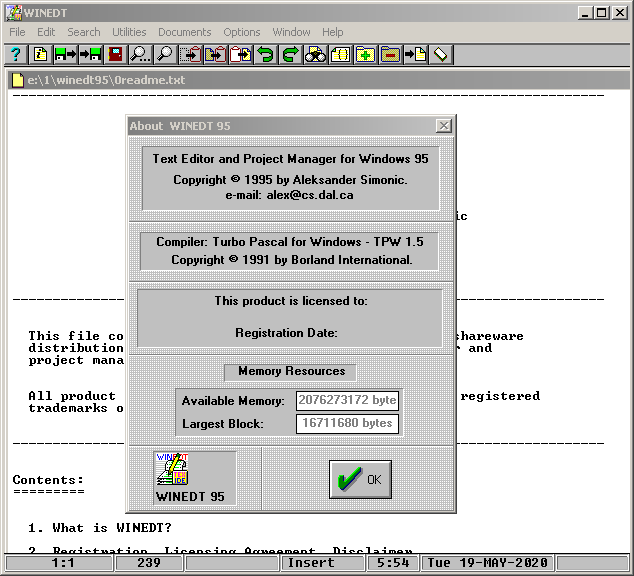Click the Available Memory value field
This screenshot has height=576, width=634.
pyautogui.click(x=347, y=400)
